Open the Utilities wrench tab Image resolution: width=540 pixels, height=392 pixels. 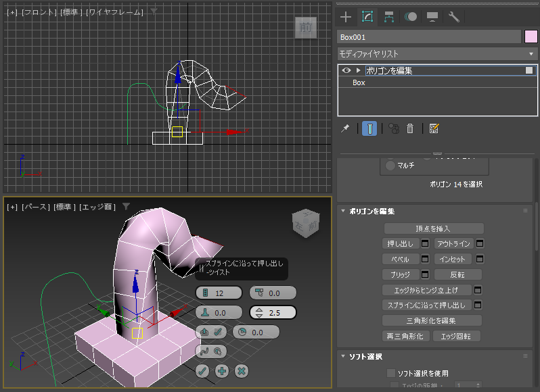454,17
